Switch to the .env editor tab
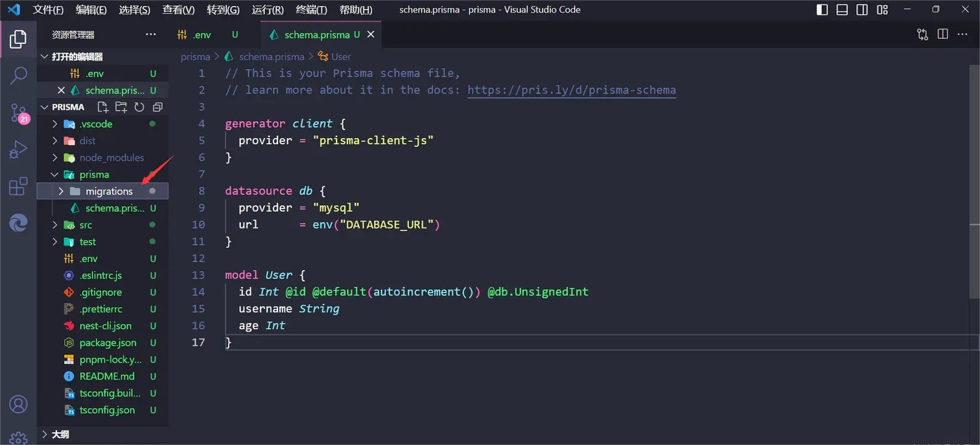This screenshot has height=445, width=980. click(x=202, y=34)
